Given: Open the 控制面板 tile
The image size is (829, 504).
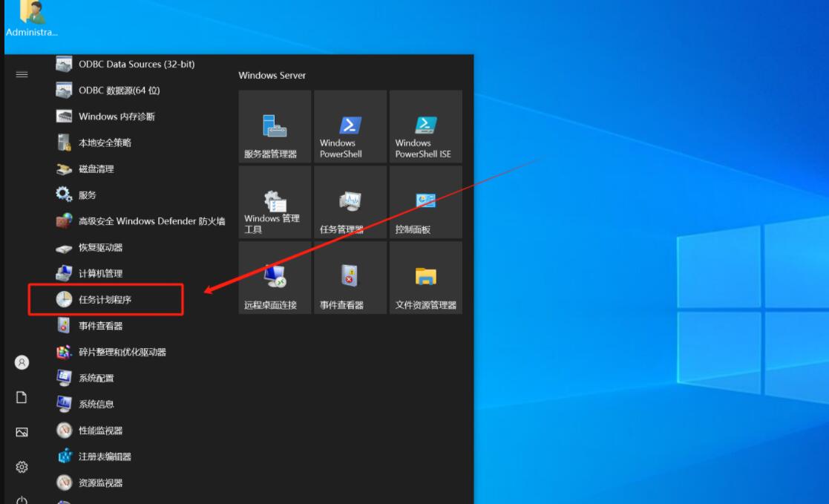Looking at the screenshot, I should [x=425, y=201].
